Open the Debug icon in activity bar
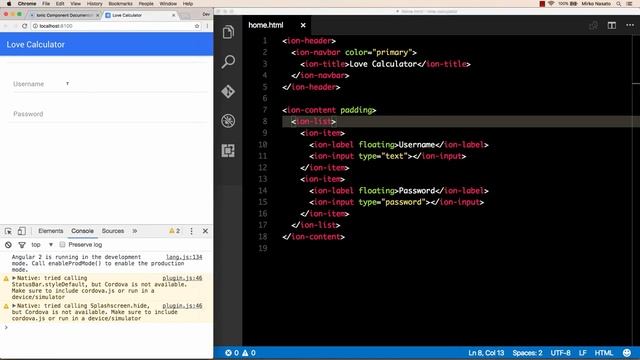The height and width of the screenshot is (360, 640). (228, 121)
